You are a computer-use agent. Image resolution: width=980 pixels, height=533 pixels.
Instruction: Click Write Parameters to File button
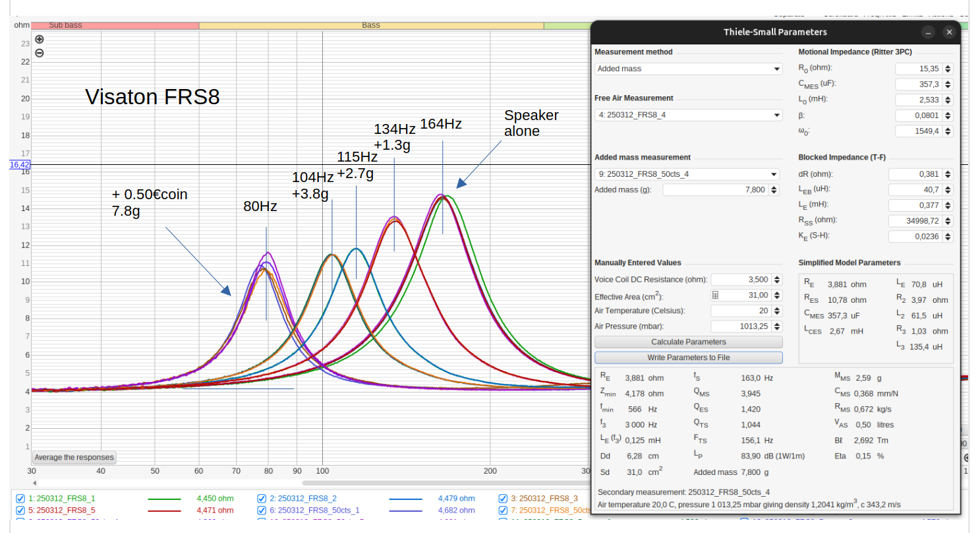(x=688, y=358)
